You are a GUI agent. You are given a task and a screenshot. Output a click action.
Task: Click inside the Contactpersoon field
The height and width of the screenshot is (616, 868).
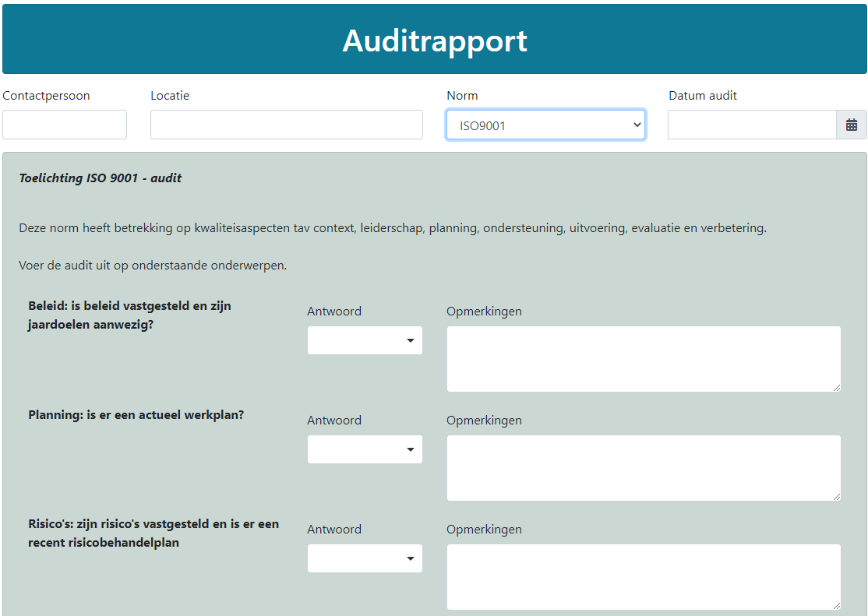point(65,125)
